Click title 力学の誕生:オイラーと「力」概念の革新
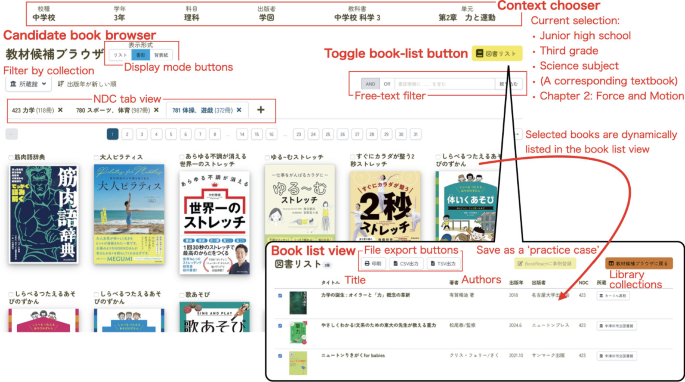 [x=365, y=295]
